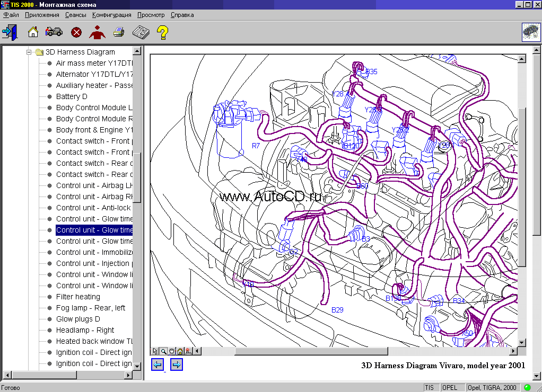Viewport: 542px width, 392px height.
Task: Open the Просмотр menu
Action: coord(151,15)
